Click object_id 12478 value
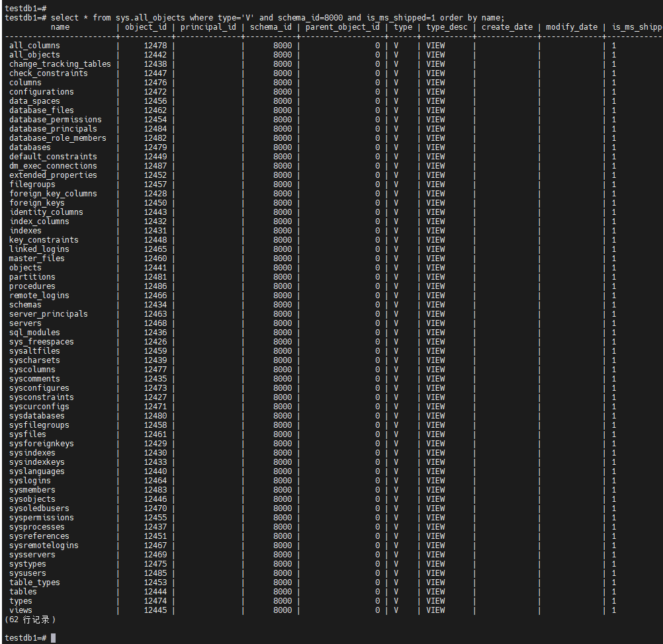663x644 pixels. (155, 46)
